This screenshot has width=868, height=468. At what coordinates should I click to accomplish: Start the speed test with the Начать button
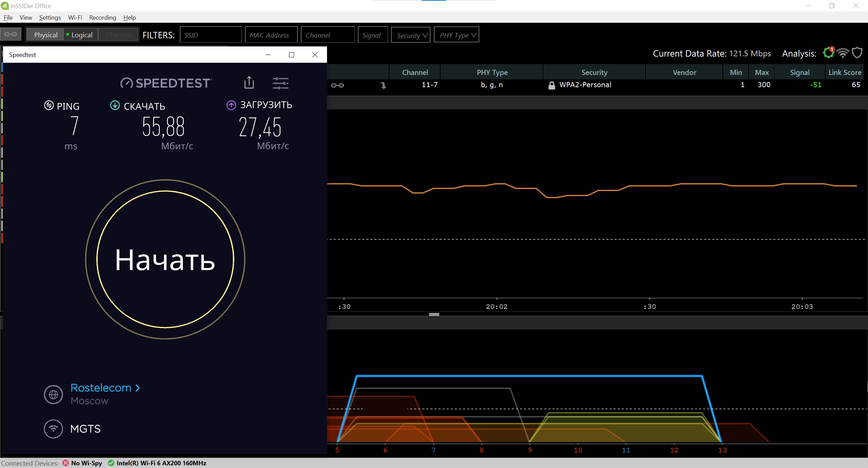click(165, 259)
